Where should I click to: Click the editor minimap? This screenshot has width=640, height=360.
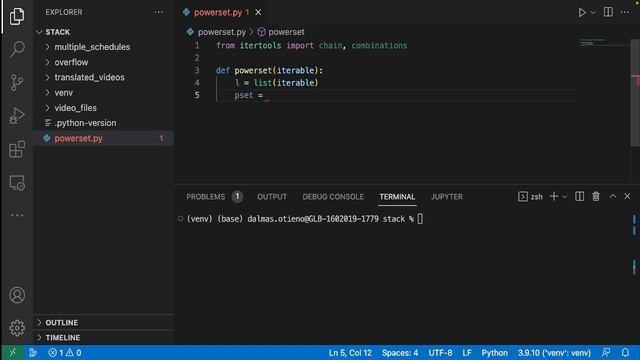click(604, 42)
